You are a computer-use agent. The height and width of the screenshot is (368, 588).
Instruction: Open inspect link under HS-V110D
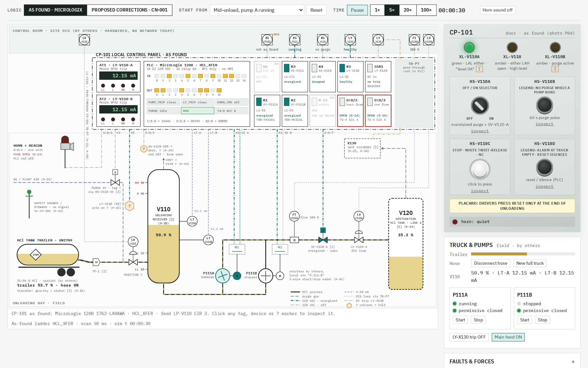[x=544, y=186]
